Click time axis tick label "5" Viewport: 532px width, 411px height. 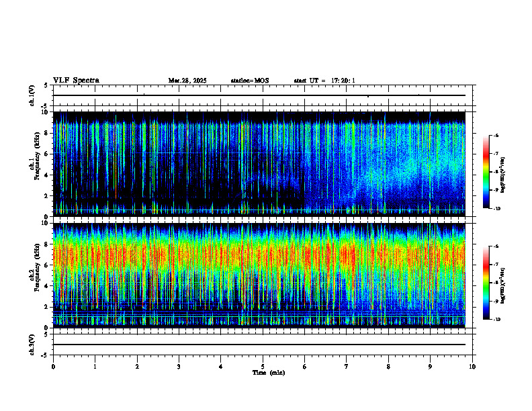tap(263, 367)
